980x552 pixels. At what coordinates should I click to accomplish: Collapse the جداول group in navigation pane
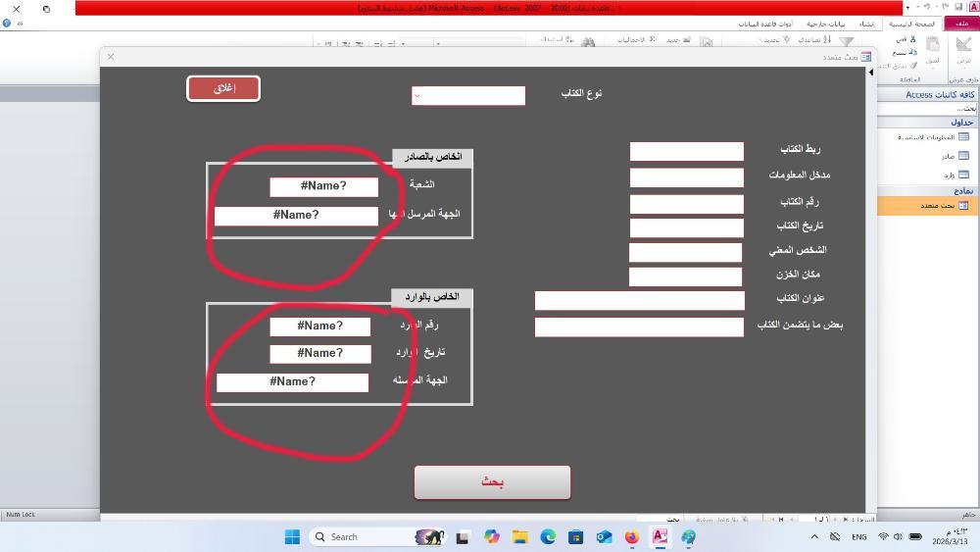point(962,123)
